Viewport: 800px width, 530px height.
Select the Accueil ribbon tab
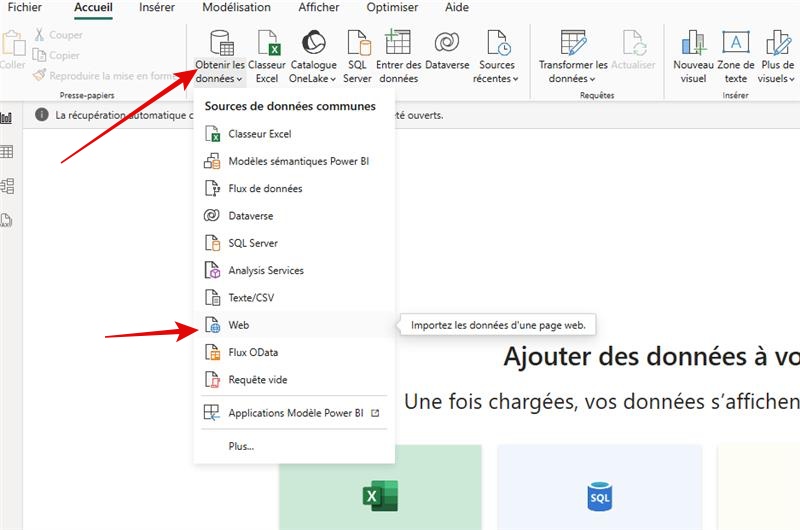click(93, 7)
